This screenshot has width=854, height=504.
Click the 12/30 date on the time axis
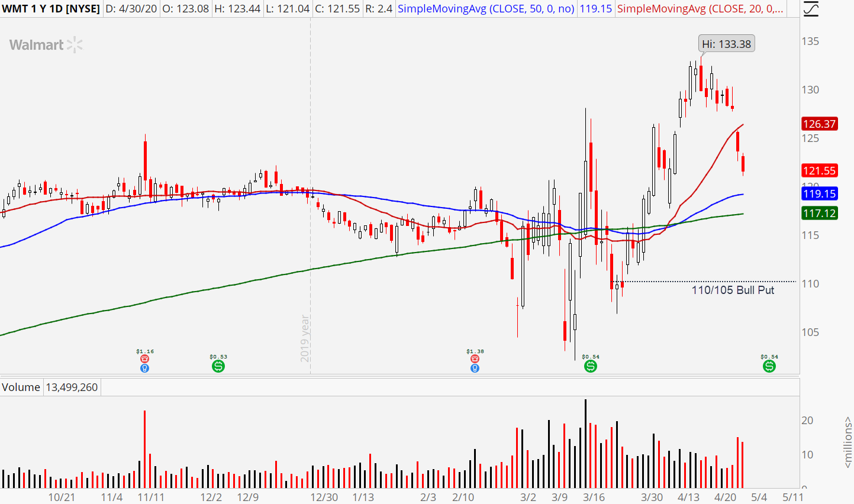click(324, 497)
